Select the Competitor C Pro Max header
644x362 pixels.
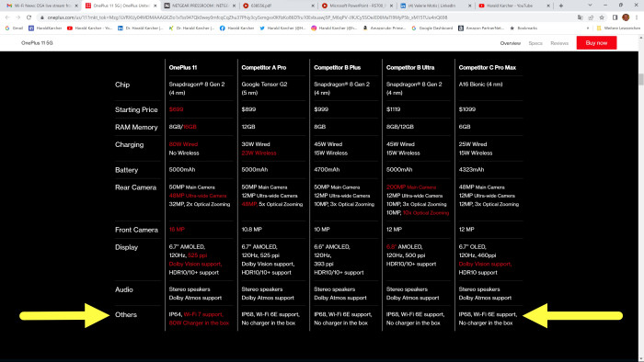(487, 67)
